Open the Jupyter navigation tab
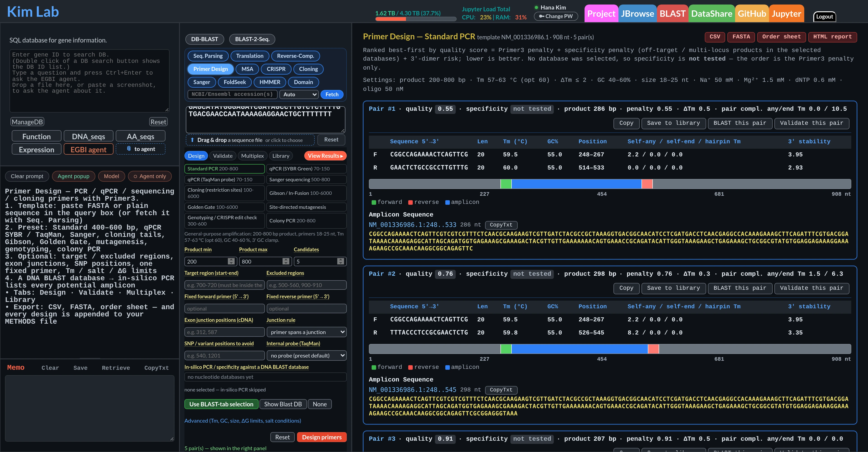 [786, 14]
